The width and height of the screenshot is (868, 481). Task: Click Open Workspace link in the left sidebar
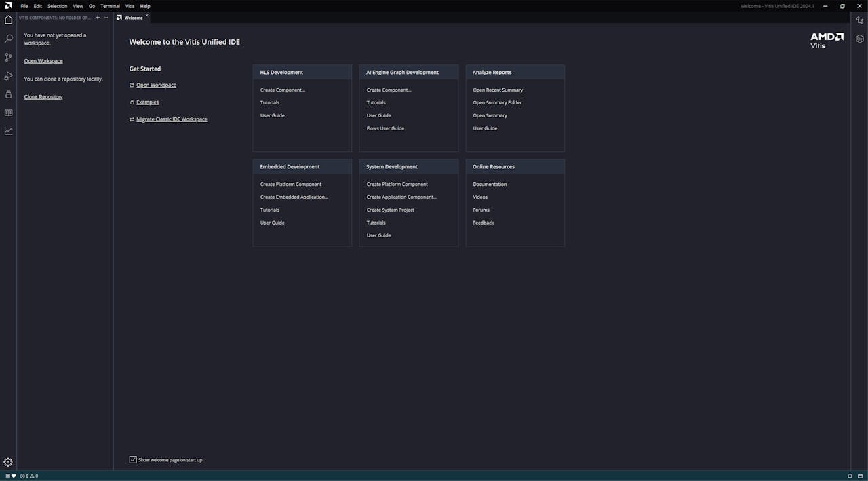(43, 61)
